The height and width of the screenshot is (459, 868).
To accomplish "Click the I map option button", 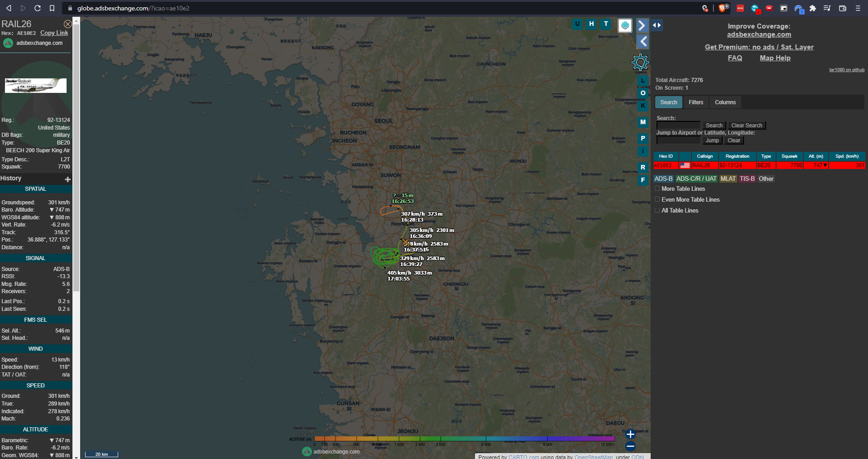I will (643, 151).
